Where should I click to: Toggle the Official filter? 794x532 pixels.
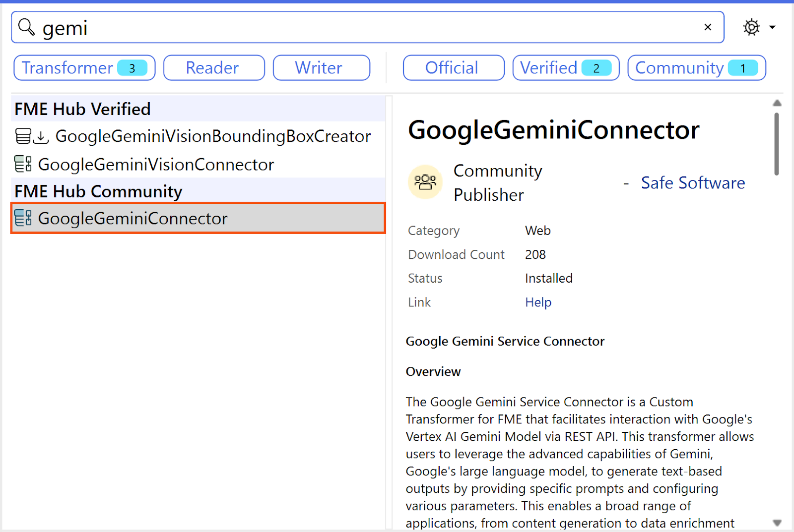(x=454, y=68)
